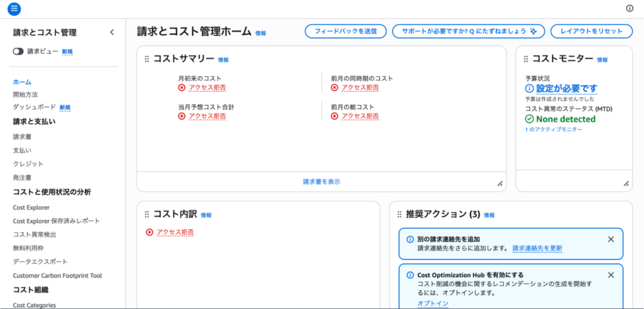Click the 推奨アクション widget drag handle
Viewport: 644px width, 309px height.
399,215
